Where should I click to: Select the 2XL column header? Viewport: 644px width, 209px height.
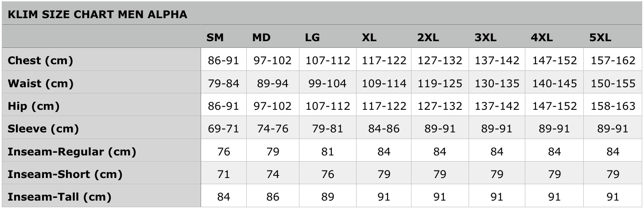428,38
